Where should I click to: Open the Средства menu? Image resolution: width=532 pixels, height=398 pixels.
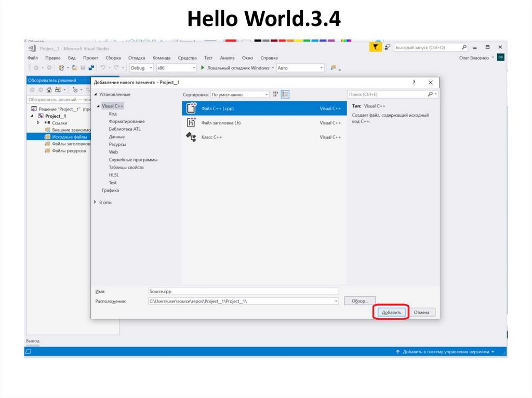coord(187,58)
